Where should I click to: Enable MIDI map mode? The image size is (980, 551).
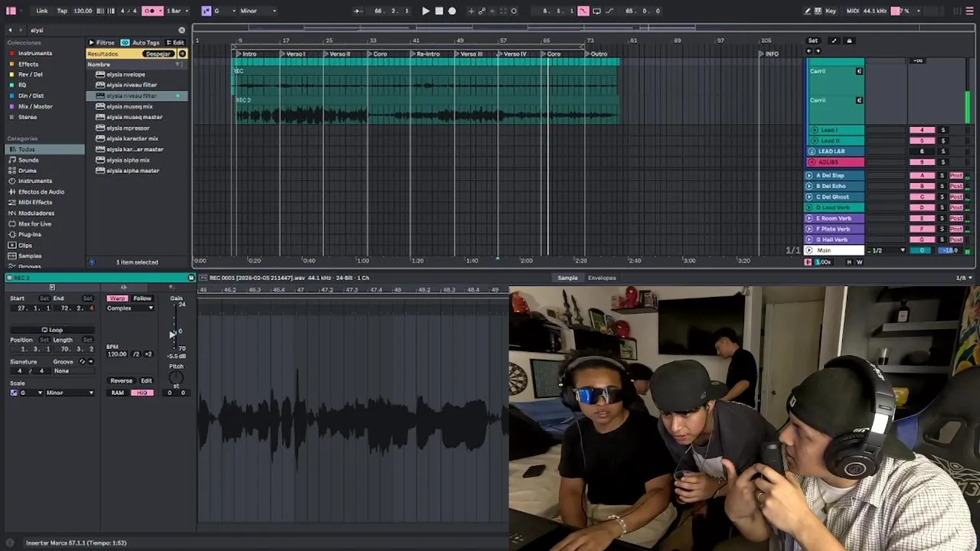852,11
